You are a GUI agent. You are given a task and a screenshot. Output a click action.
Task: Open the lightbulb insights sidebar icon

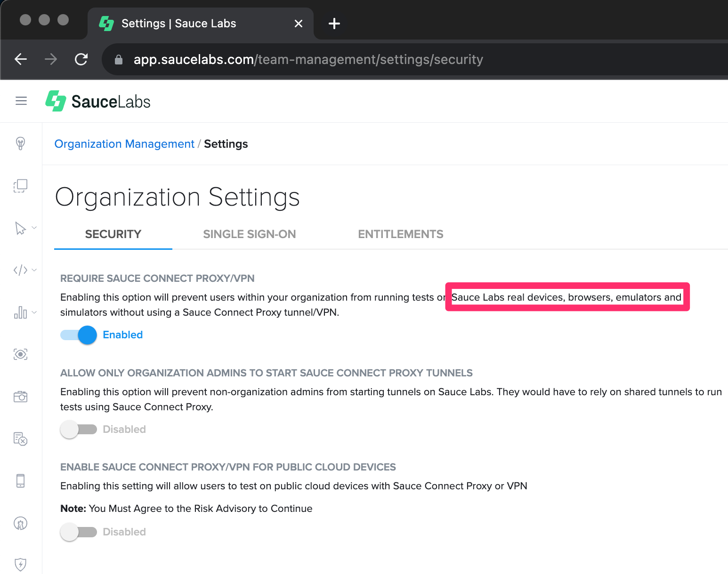[x=21, y=143]
